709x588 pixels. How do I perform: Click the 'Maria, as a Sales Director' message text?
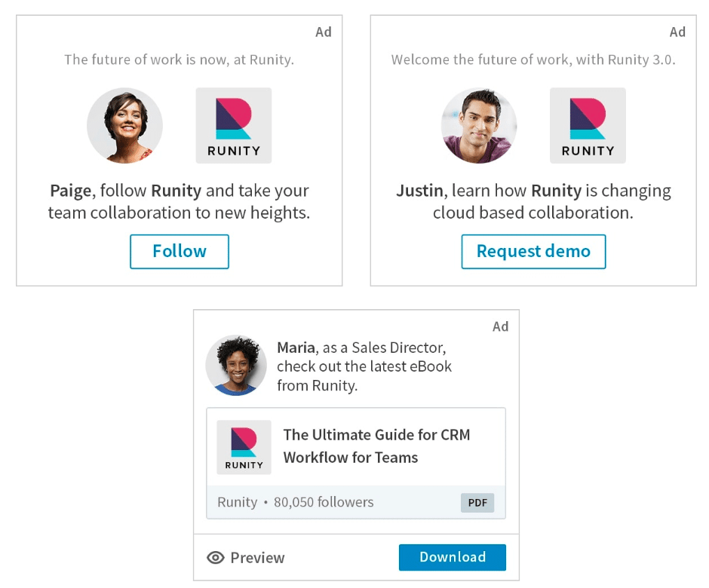(x=364, y=366)
